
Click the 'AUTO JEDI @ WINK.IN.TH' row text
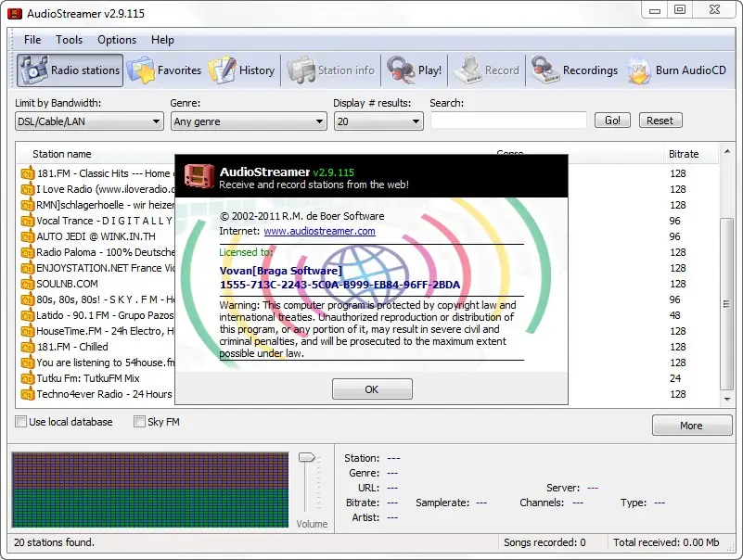click(x=96, y=236)
